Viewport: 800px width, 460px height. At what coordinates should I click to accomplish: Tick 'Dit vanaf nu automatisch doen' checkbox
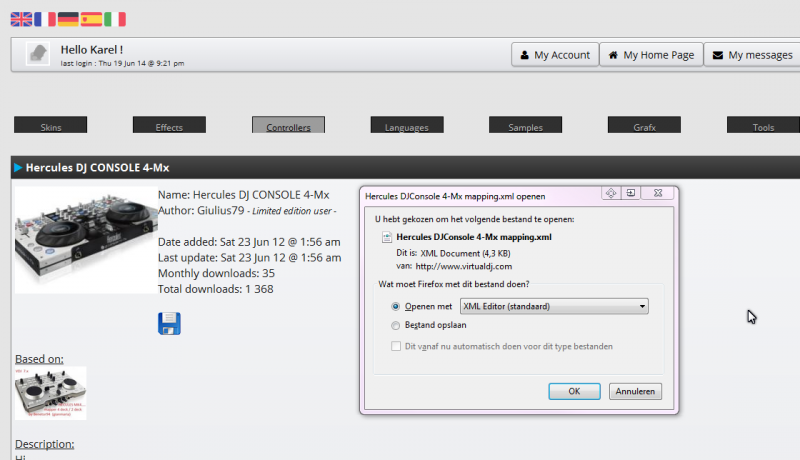(x=396, y=346)
